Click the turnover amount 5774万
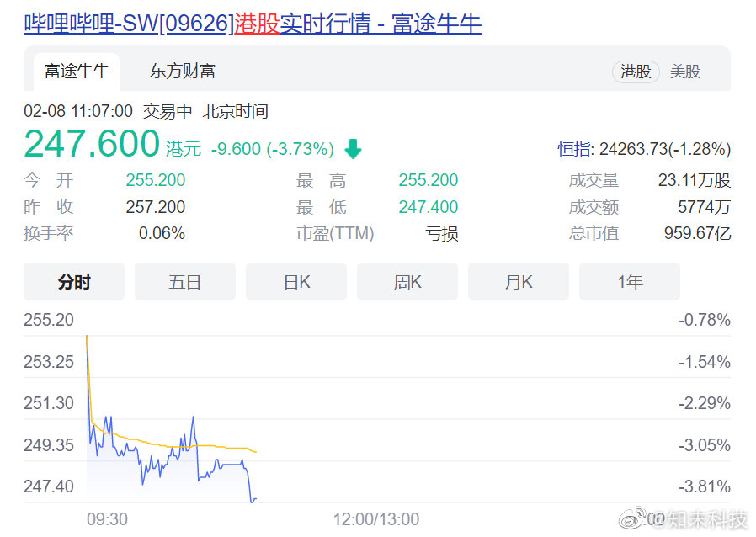The image size is (756, 537). (x=705, y=207)
